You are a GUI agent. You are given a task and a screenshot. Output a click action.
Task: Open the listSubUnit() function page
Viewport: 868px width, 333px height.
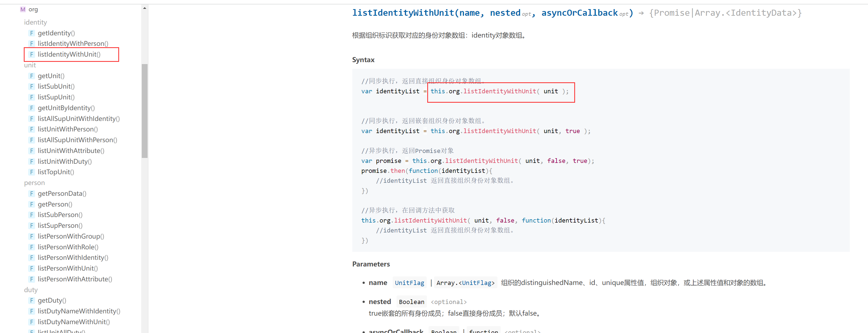coord(56,86)
